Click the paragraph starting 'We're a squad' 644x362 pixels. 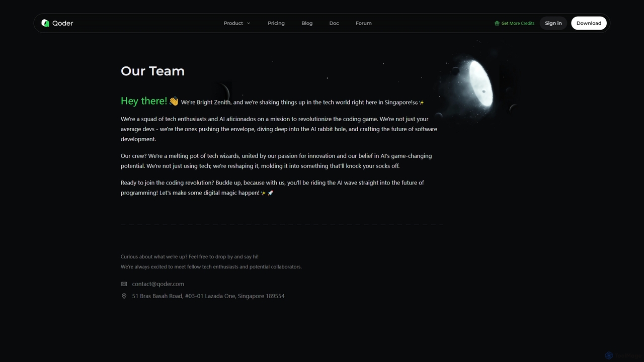pos(279,129)
